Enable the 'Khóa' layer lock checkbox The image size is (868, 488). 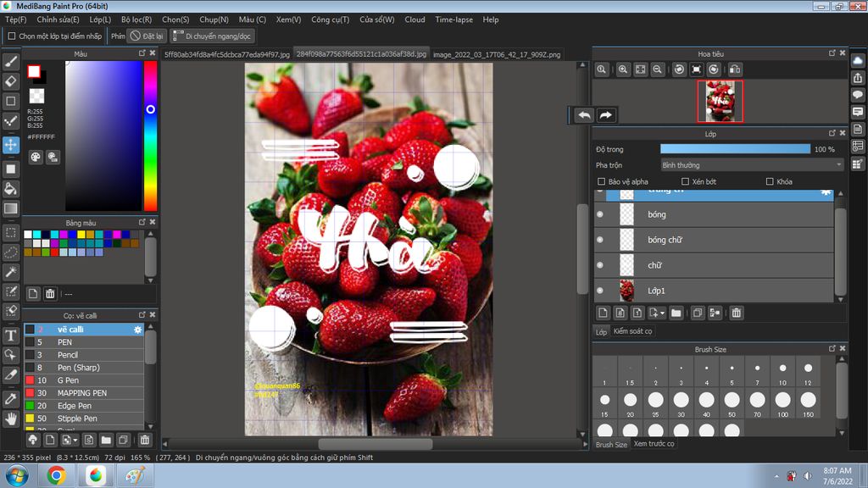pos(770,181)
